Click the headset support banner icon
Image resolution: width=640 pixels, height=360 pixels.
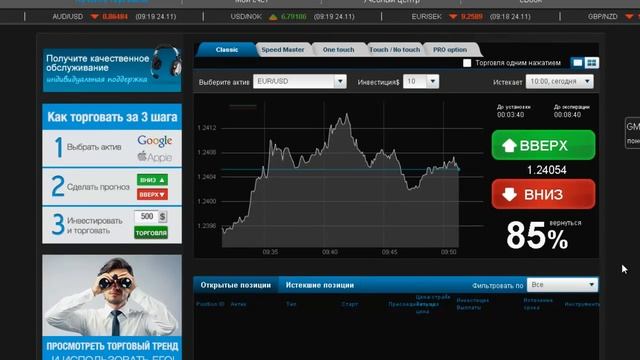pyautogui.click(x=167, y=62)
